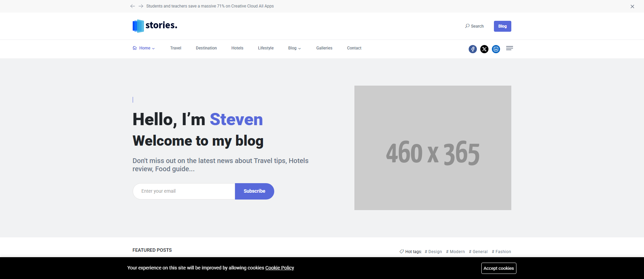Open the # Design hot tag
The height and width of the screenshot is (279, 644).
[x=433, y=252]
